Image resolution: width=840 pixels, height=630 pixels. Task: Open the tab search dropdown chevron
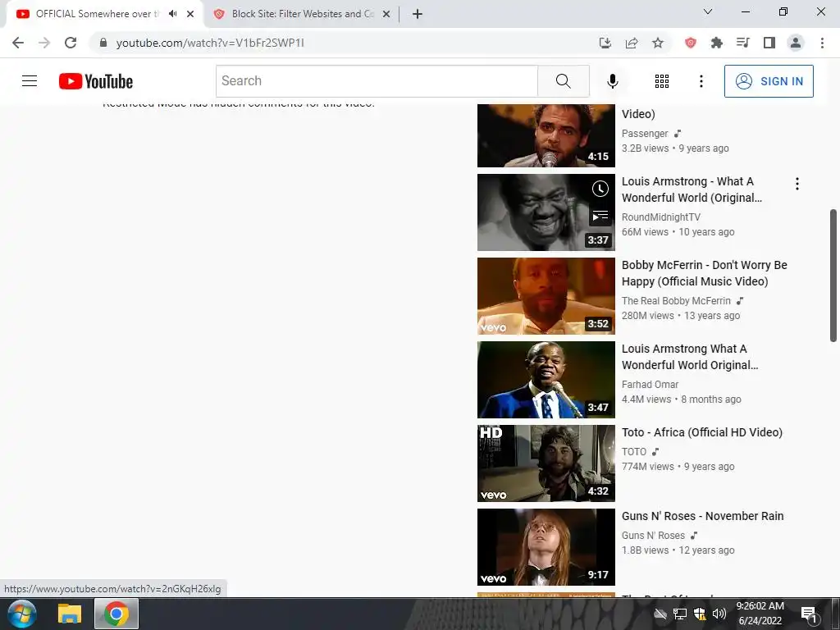coord(708,11)
